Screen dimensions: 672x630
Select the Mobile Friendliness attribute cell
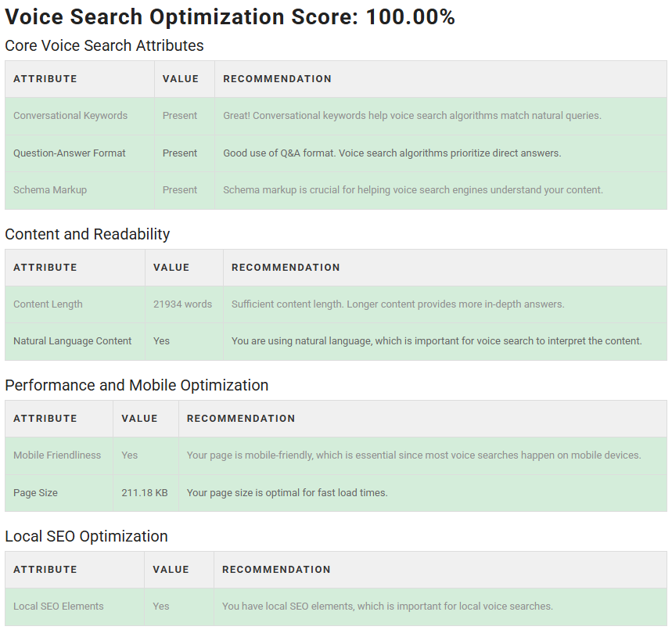coord(57,455)
